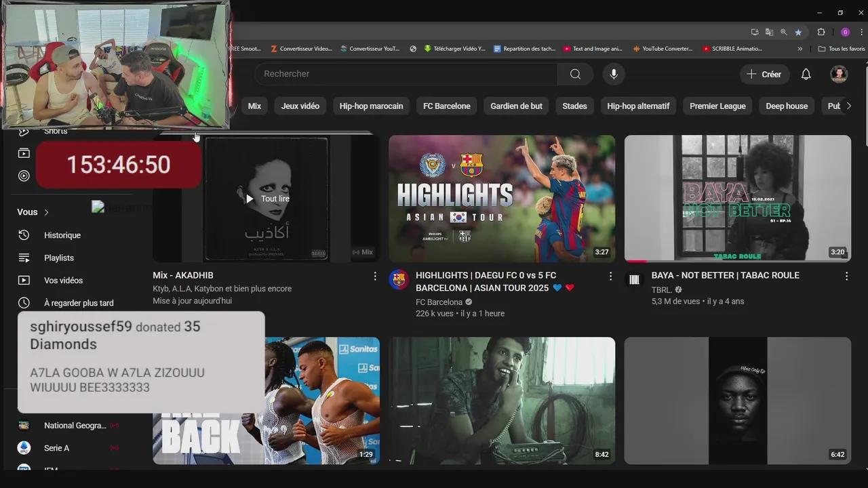Screen dimensions: 868x488
Task: Bookmark this page with the star icon
Action: [798, 32]
